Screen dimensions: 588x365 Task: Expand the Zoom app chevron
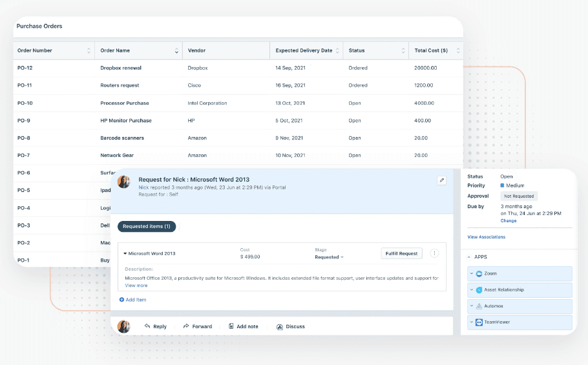pyautogui.click(x=472, y=273)
